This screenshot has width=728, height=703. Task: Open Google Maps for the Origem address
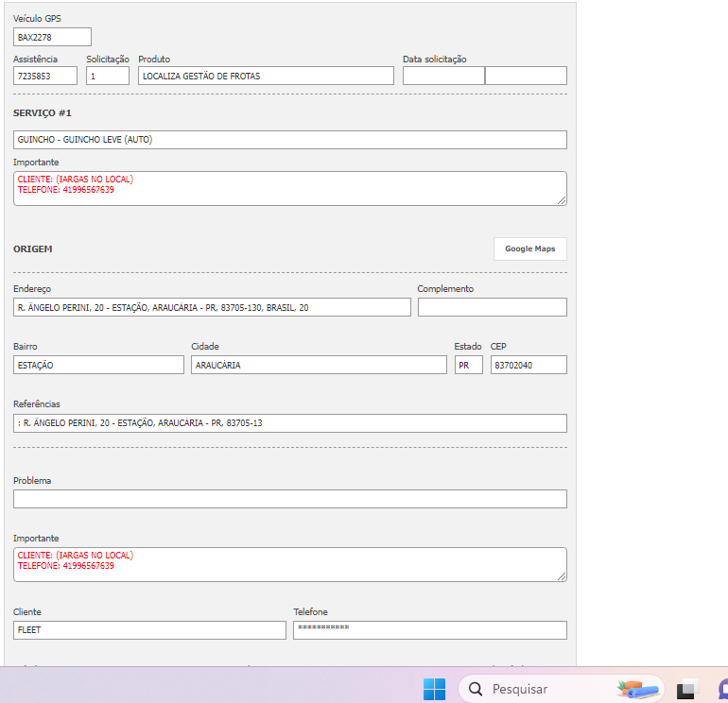[x=529, y=249]
